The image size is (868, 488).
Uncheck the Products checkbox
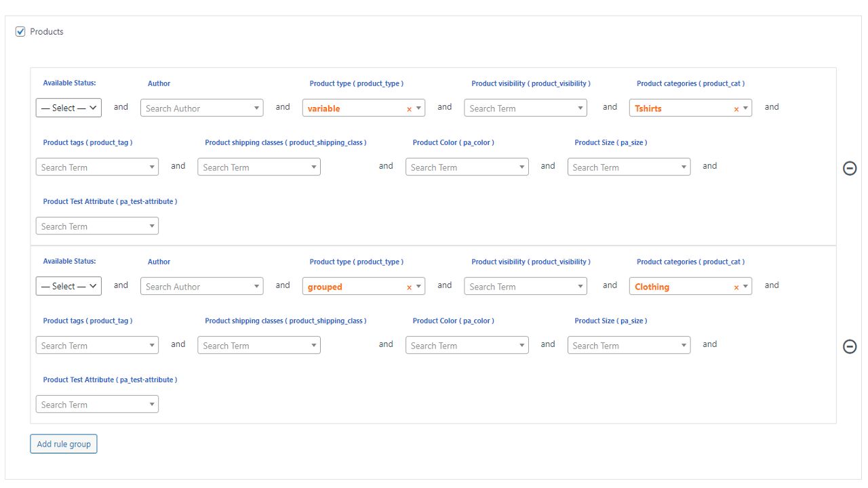click(x=20, y=32)
